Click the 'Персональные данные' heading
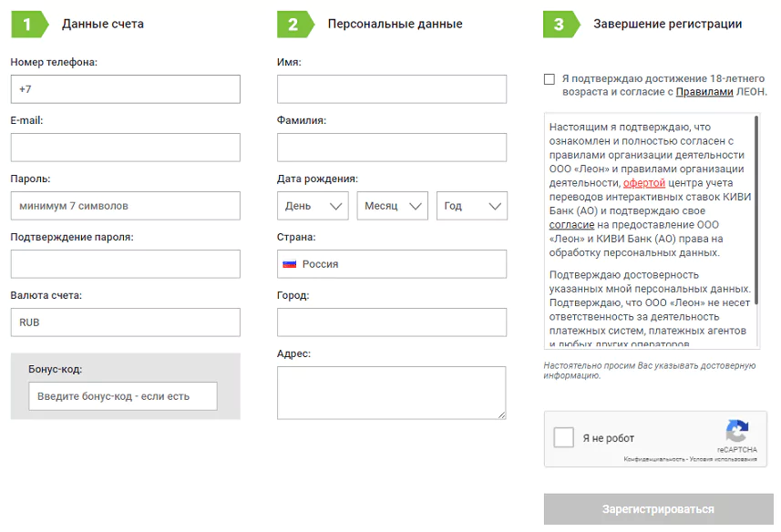 395,24
